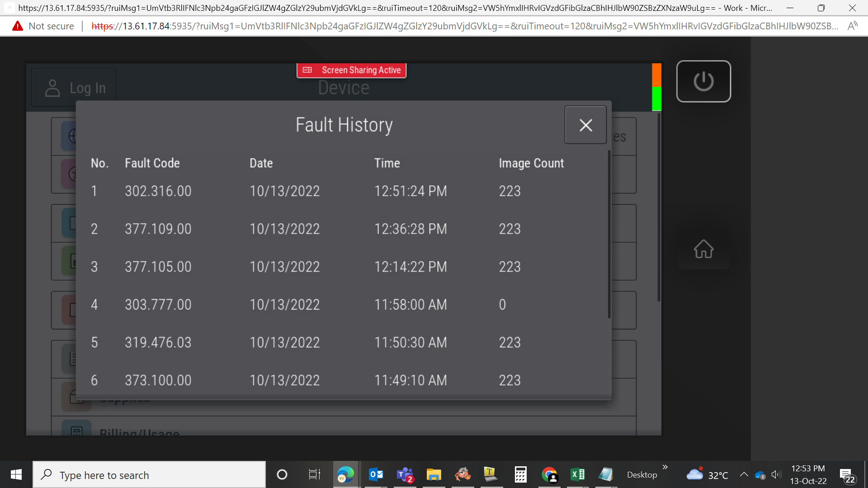The image size is (868, 488).
Task: Click the power button icon
Action: (703, 81)
